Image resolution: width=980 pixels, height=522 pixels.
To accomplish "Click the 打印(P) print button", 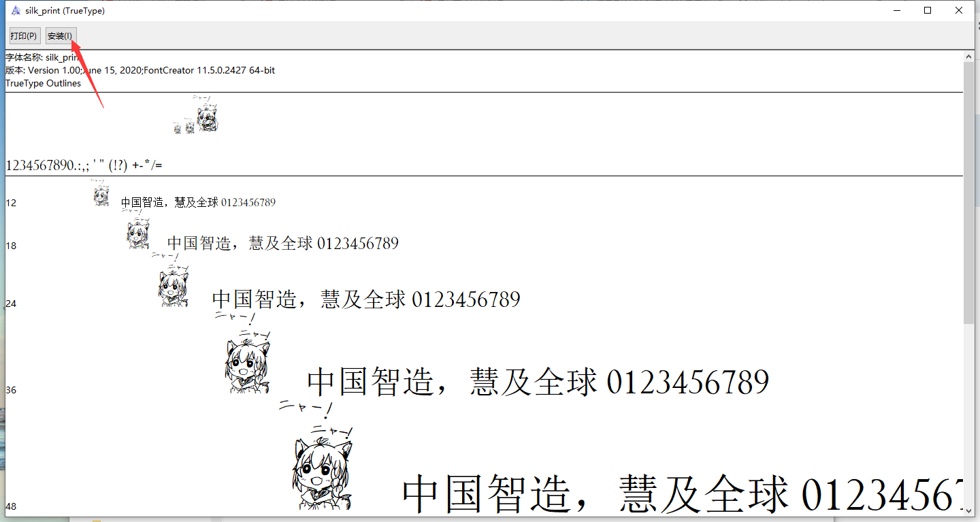I will pos(24,35).
